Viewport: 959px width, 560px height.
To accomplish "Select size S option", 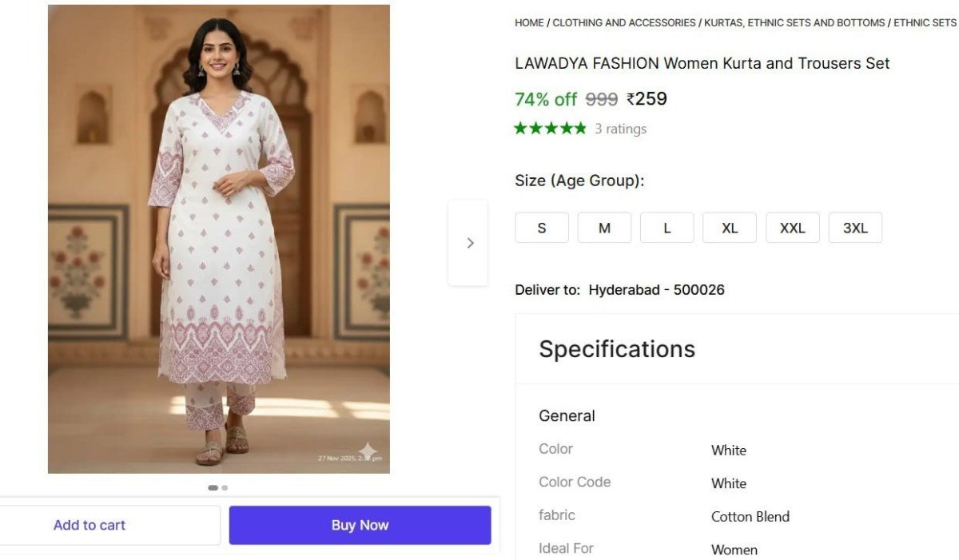I will [542, 228].
